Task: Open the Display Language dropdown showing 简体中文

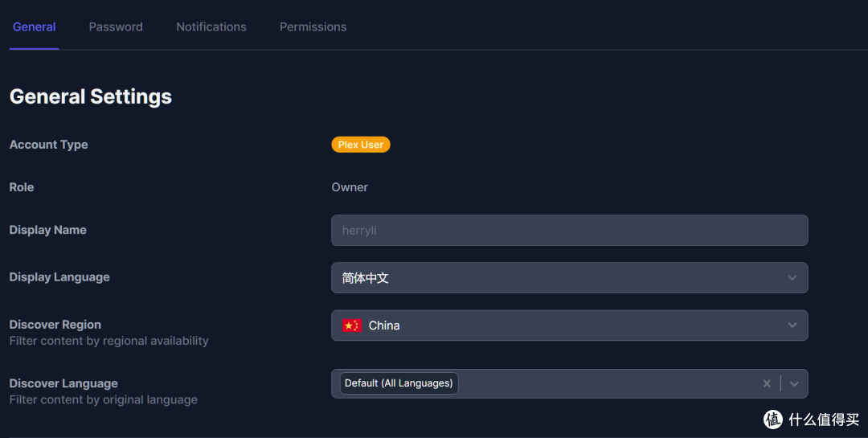Action: click(x=563, y=278)
